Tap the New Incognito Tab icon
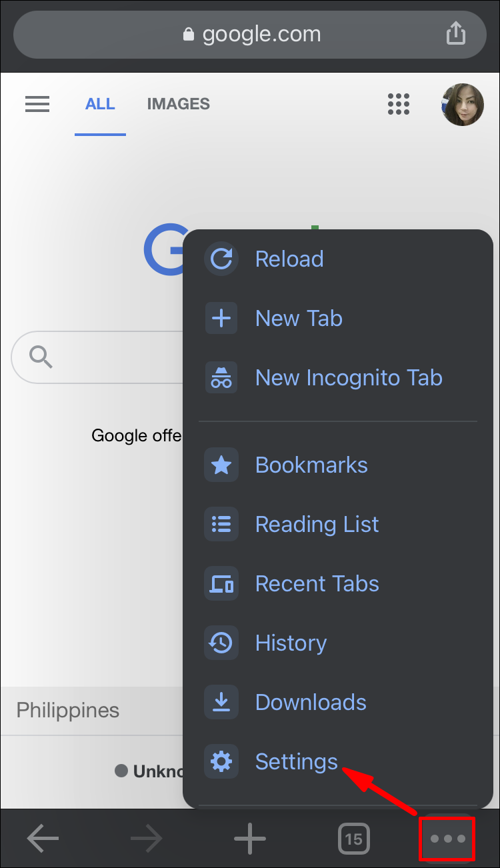 pyautogui.click(x=221, y=377)
